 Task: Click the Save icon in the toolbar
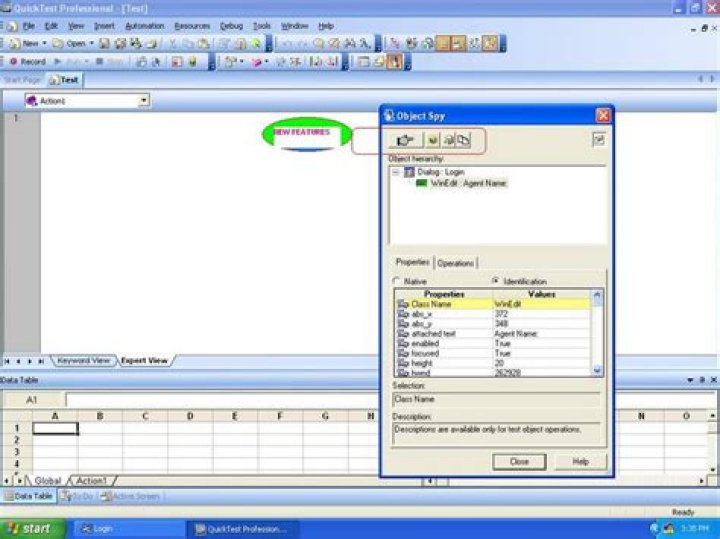coord(105,44)
